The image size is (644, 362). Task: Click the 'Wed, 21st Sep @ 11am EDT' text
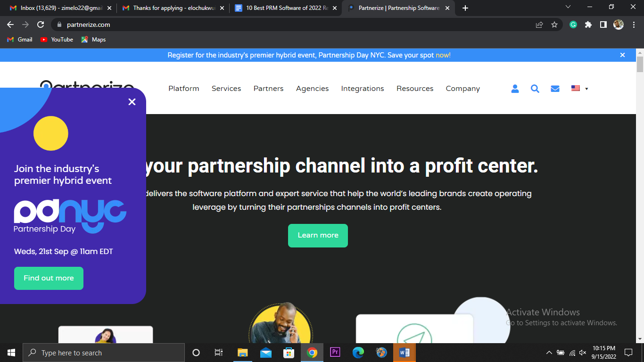point(64,252)
